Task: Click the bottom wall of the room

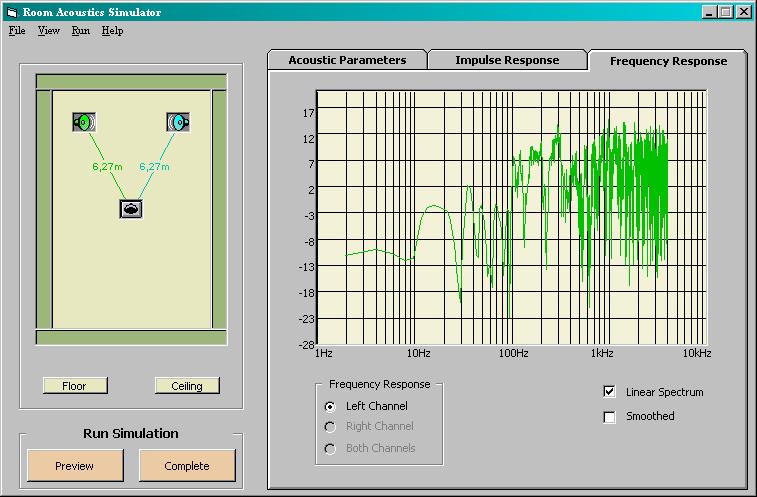Action: click(131, 337)
